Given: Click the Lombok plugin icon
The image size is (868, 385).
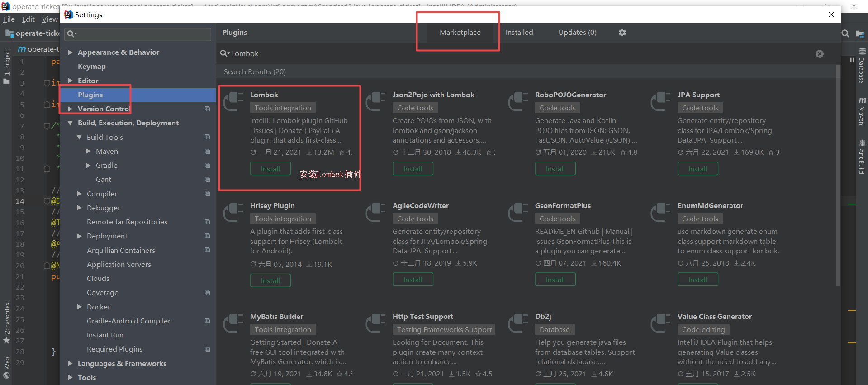Looking at the screenshot, I should (233, 101).
